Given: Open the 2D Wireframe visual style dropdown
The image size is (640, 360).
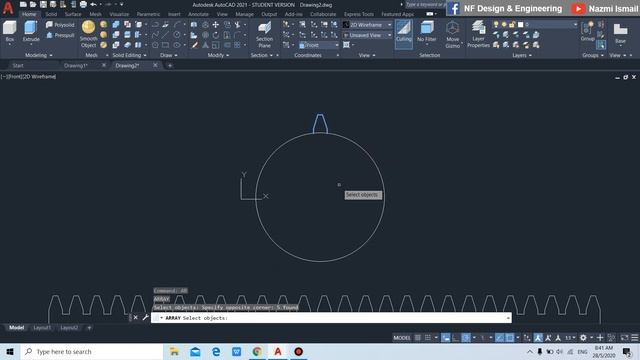Looking at the screenshot, I should [x=367, y=25].
